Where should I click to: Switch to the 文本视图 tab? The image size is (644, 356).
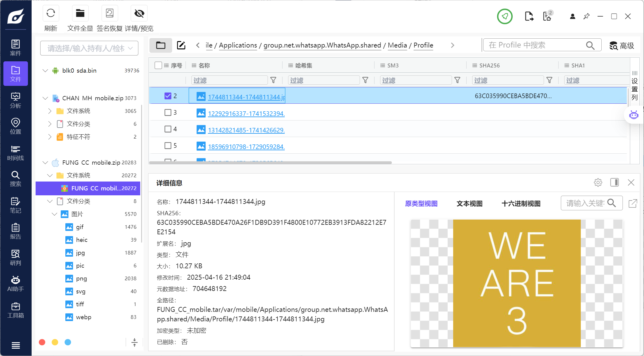469,204
